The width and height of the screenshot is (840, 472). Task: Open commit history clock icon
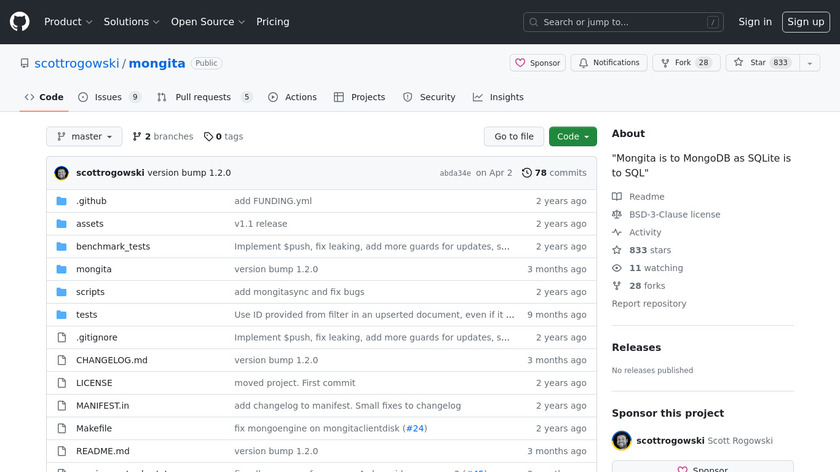527,173
